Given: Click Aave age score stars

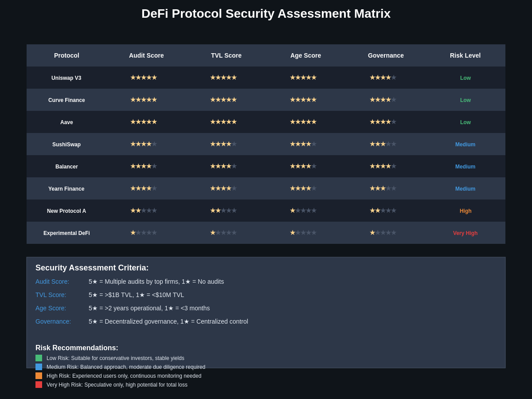Looking at the screenshot, I should pyautogui.click(x=303, y=122).
